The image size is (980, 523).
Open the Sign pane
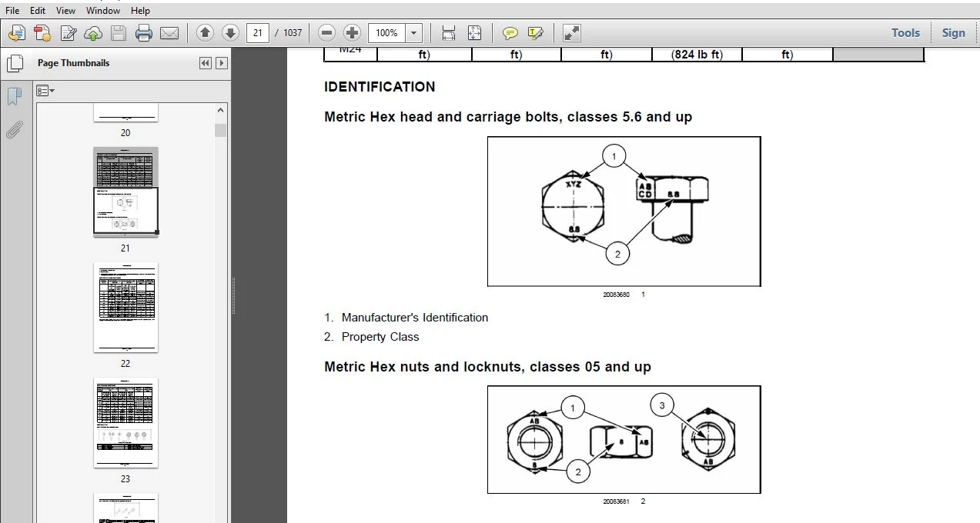[x=953, y=32]
